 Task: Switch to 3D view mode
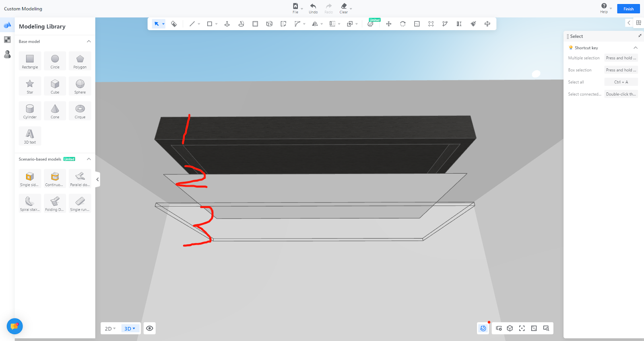pyautogui.click(x=130, y=329)
